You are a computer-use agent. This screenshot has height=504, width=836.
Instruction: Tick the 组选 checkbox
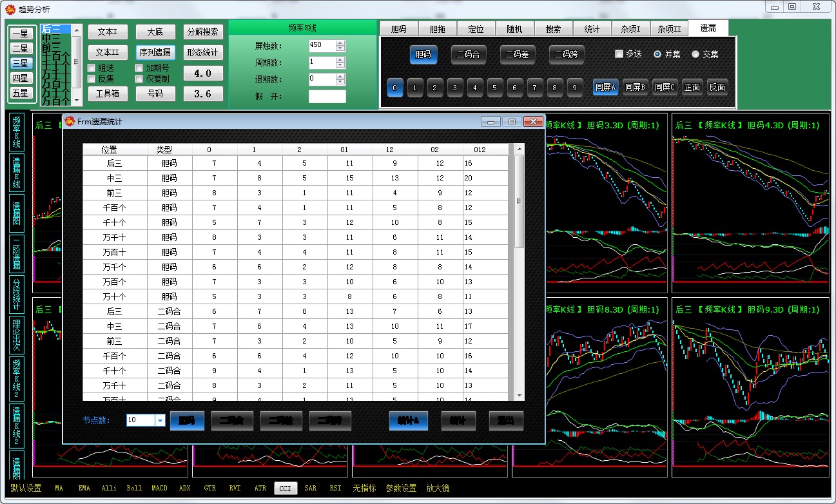92,68
